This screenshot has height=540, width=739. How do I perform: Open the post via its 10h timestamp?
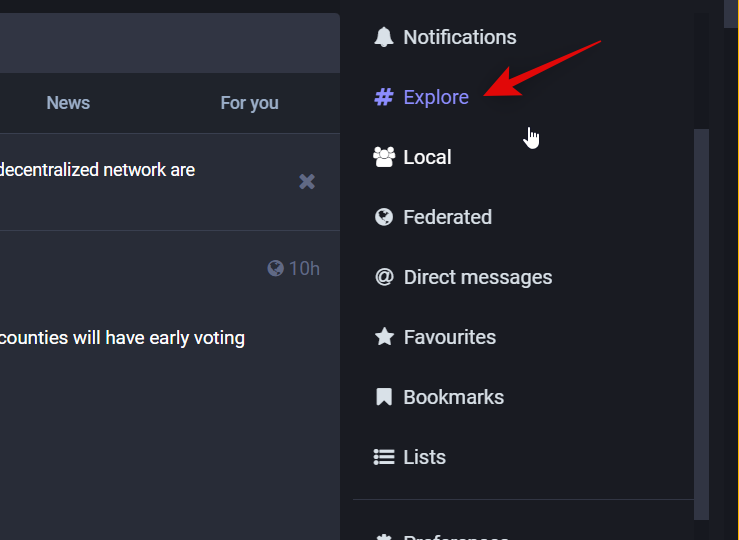(x=304, y=268)
